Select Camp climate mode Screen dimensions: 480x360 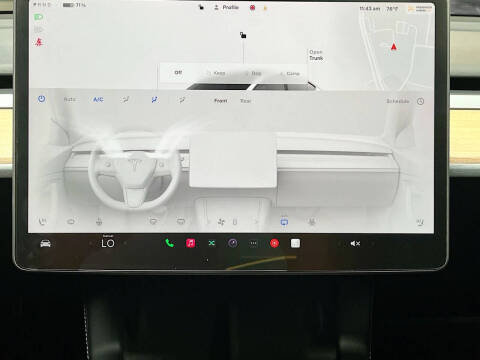pos(290,73)
